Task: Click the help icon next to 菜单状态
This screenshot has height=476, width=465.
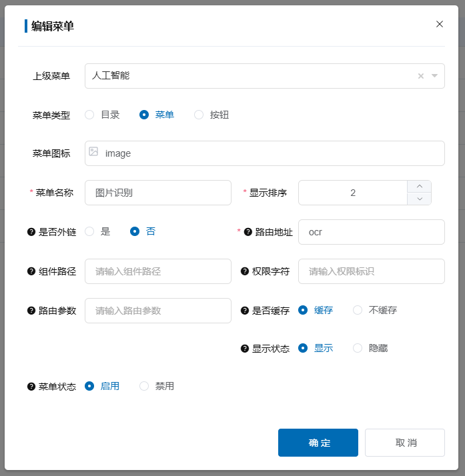Action: pos(31,387)
